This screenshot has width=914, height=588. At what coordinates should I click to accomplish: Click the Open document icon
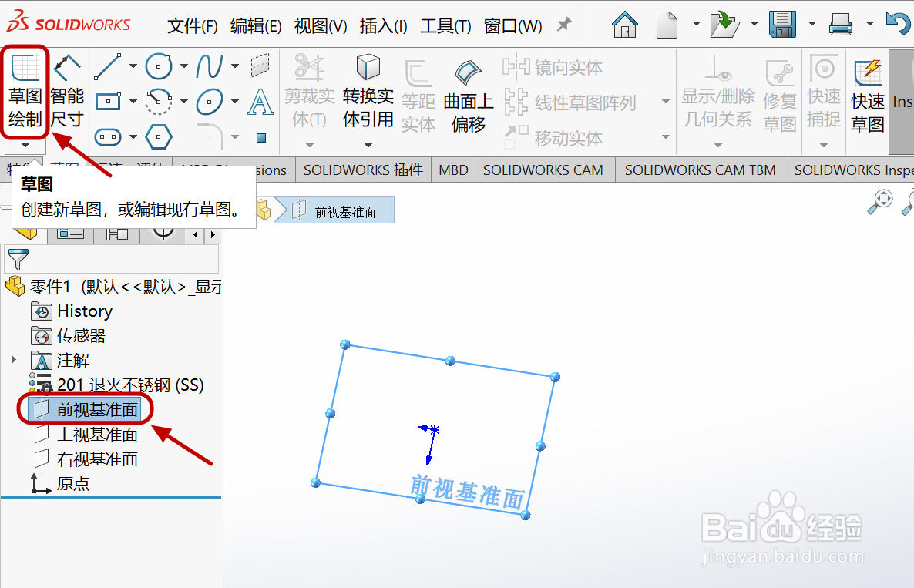coord(724,25)
